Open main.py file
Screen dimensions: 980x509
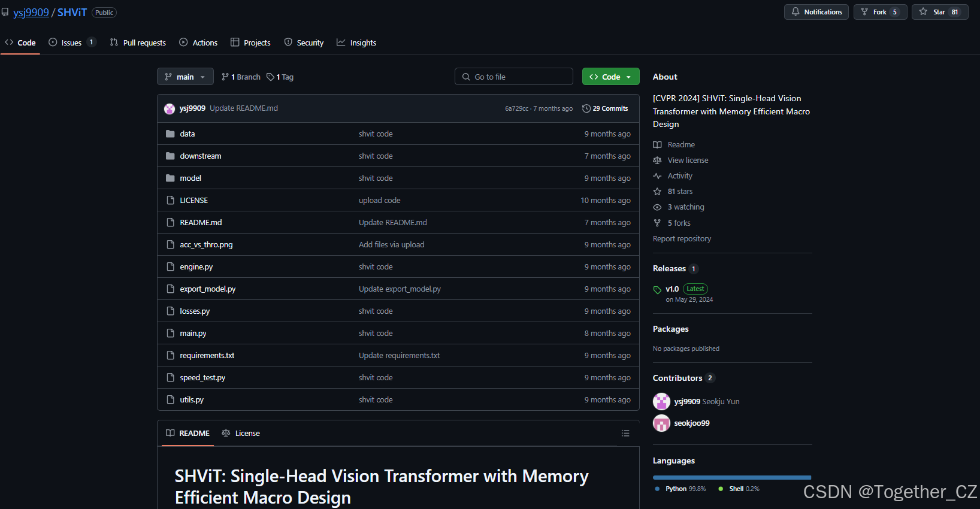[193, 334]
